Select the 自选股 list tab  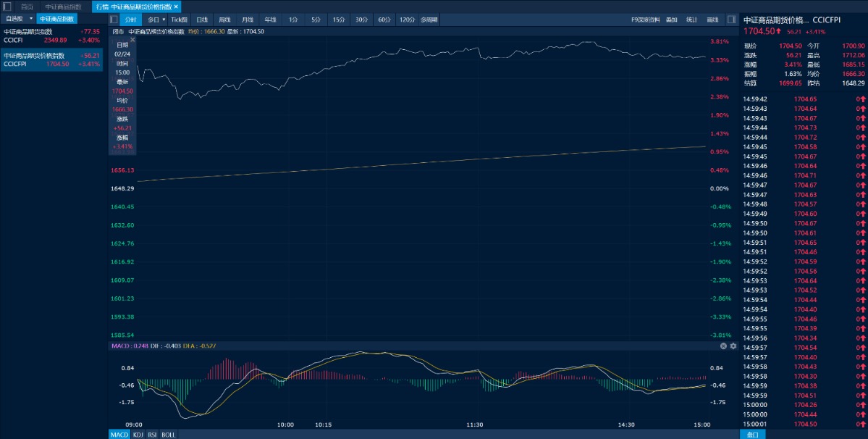[15, 19]
